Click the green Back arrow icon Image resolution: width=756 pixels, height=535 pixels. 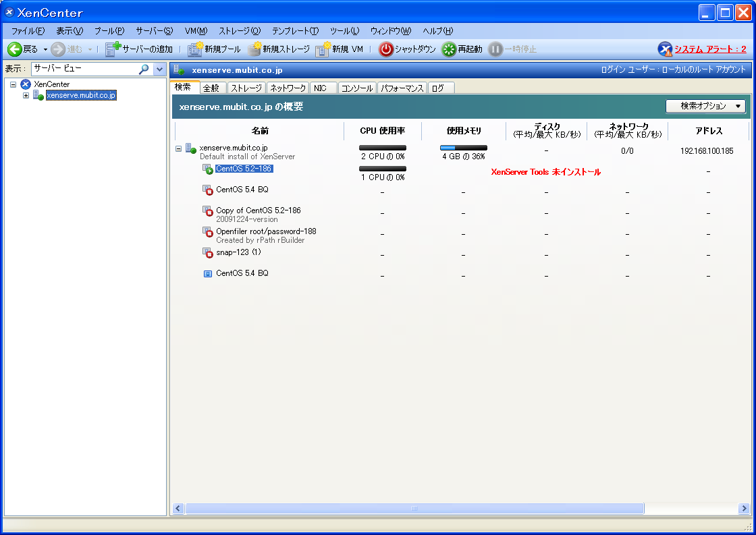tap(14, 49)
